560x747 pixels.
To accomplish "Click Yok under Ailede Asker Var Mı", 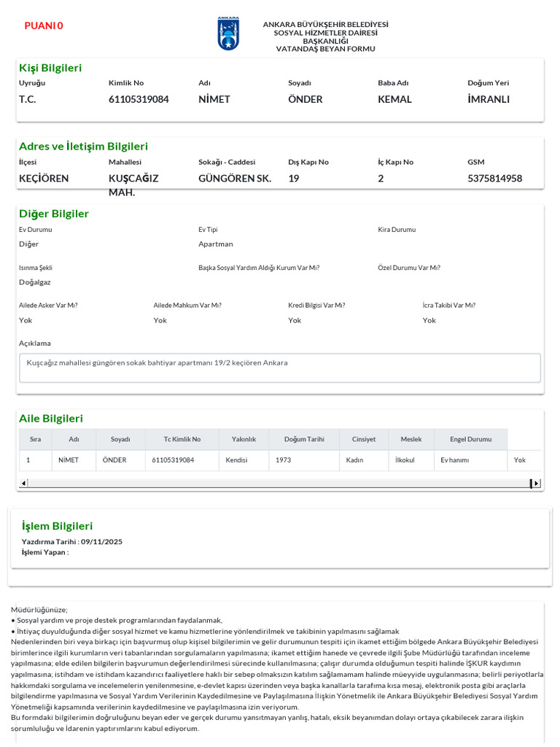I will 26,320.
